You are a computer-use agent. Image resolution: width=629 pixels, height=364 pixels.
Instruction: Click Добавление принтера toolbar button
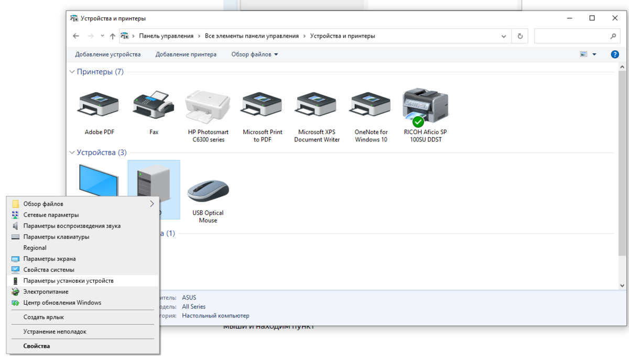point(186,54)
